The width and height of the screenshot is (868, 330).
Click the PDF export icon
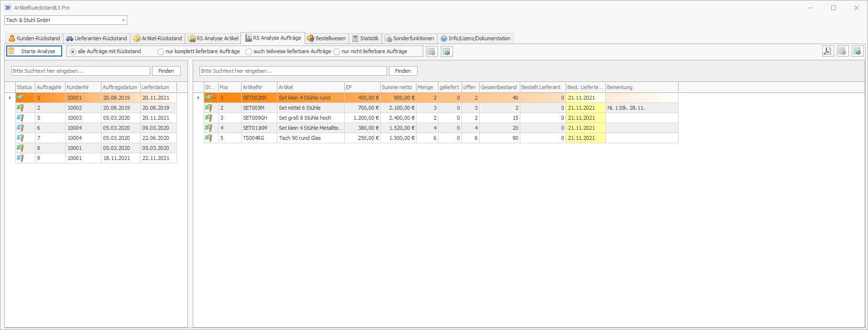[x=827, y=51]
